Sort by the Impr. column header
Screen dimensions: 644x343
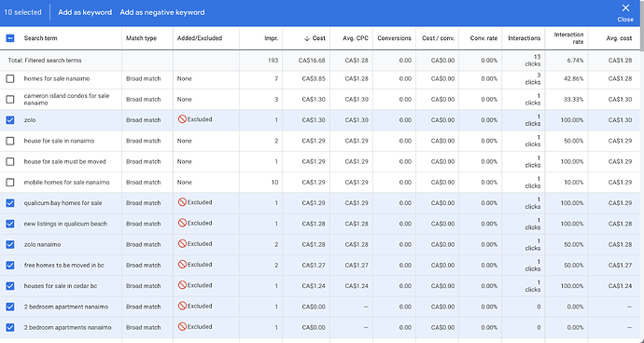pos(271,38)
